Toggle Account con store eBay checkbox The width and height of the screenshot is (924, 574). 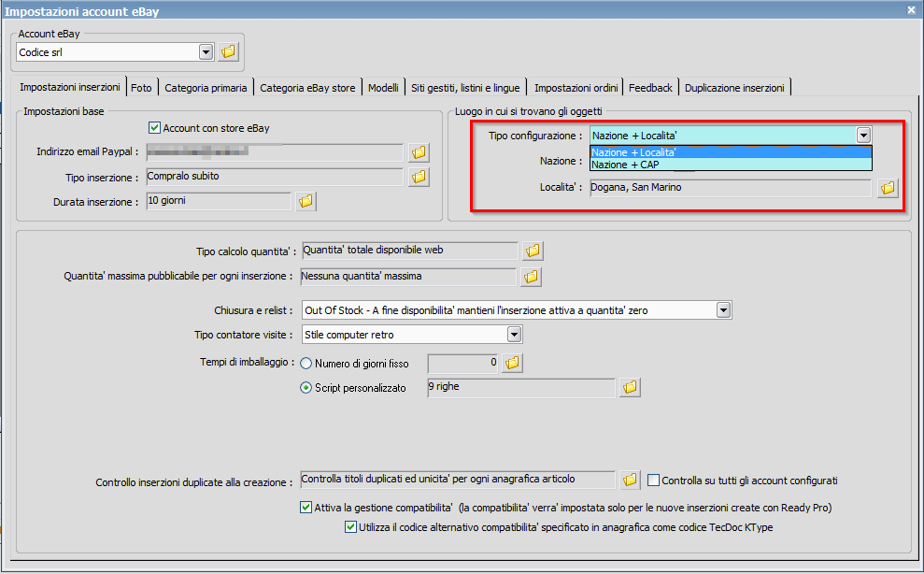(154, 128)
